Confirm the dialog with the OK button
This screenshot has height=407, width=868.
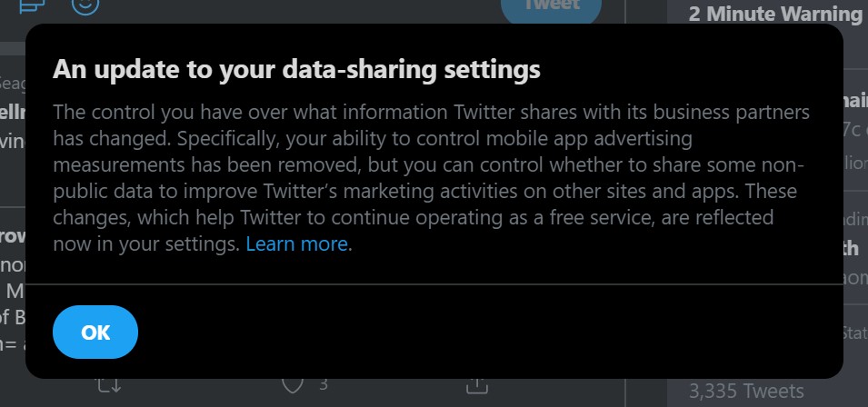pyautogui.click(x=95, y=332)
